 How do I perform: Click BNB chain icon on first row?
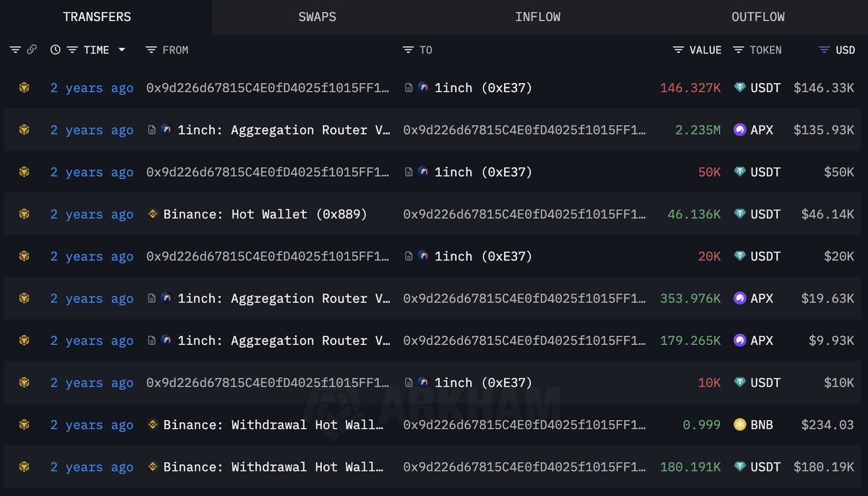pyautogui.click(x=25, y=87)
